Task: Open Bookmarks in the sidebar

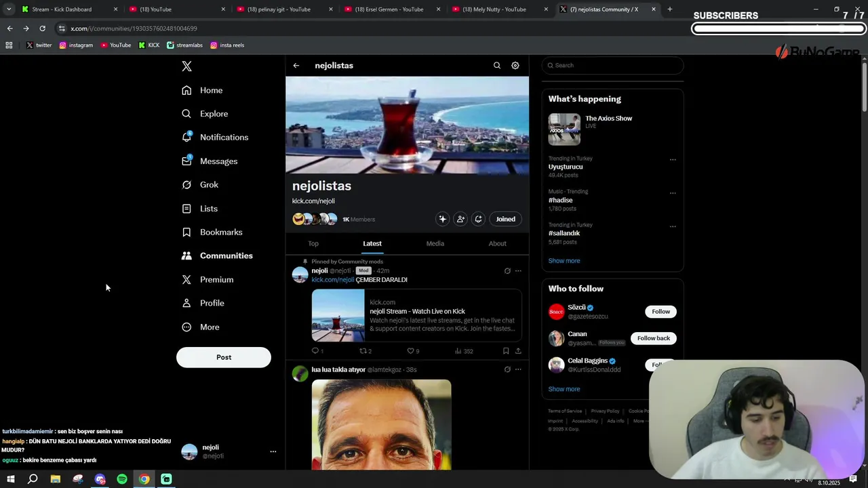Action: pos(212,232)
